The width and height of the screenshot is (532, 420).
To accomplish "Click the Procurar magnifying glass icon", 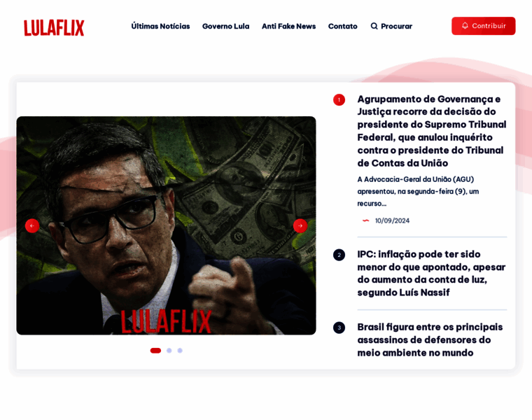I will click(374, 26).
